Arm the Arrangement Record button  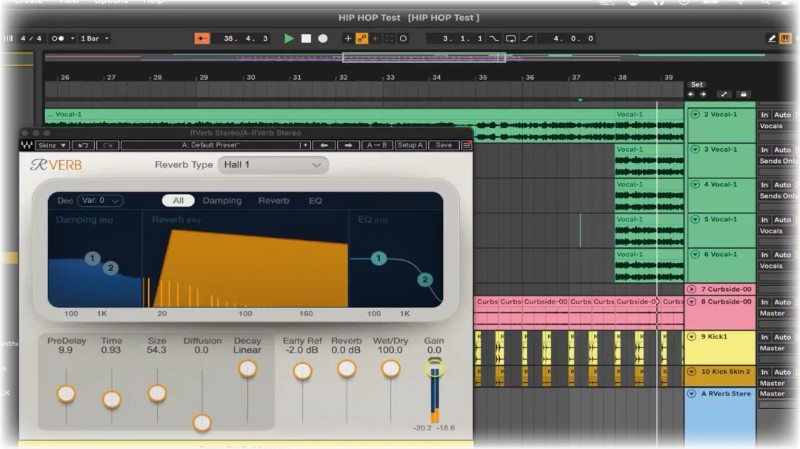pos(323,38)
